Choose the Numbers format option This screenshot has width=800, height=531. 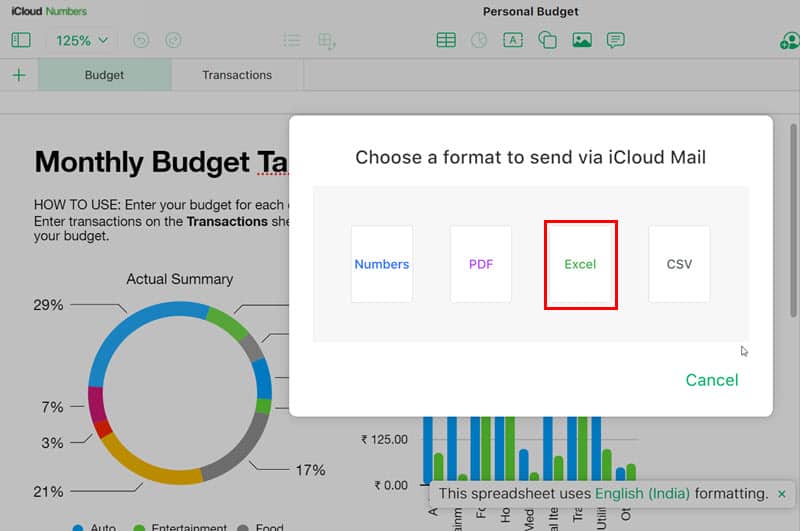coord(382,264)
